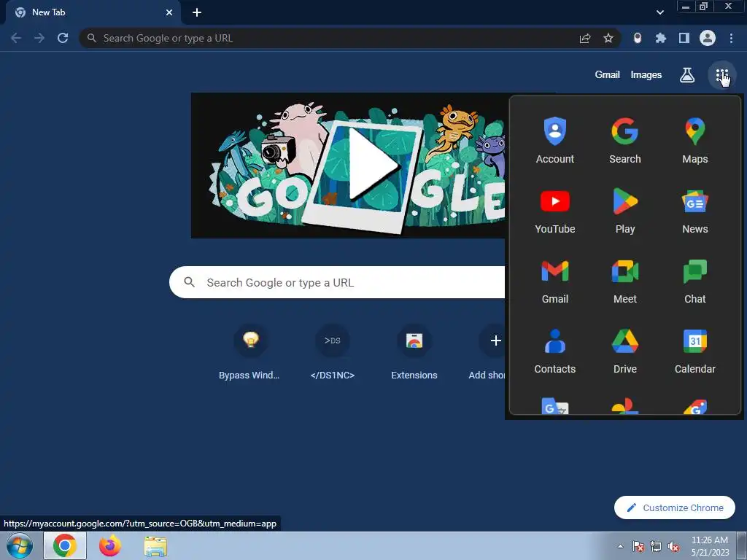747x560 pixels.
Task: Launch Maps from the apps panel
Action: (x=694, y=140)
